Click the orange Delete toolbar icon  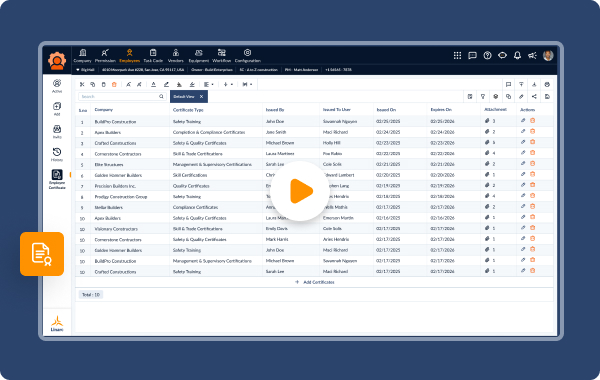click(114, 85)
